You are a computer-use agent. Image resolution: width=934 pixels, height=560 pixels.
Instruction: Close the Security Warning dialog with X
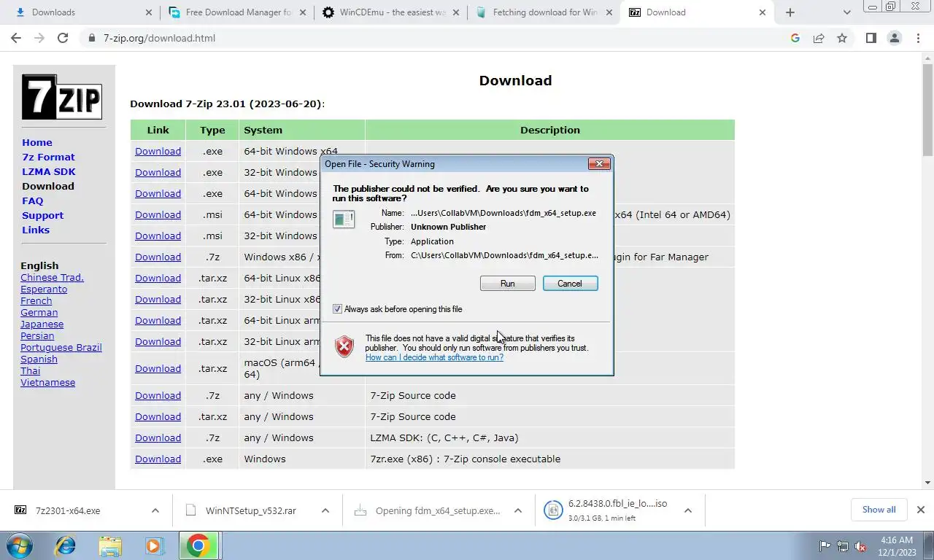599,164
